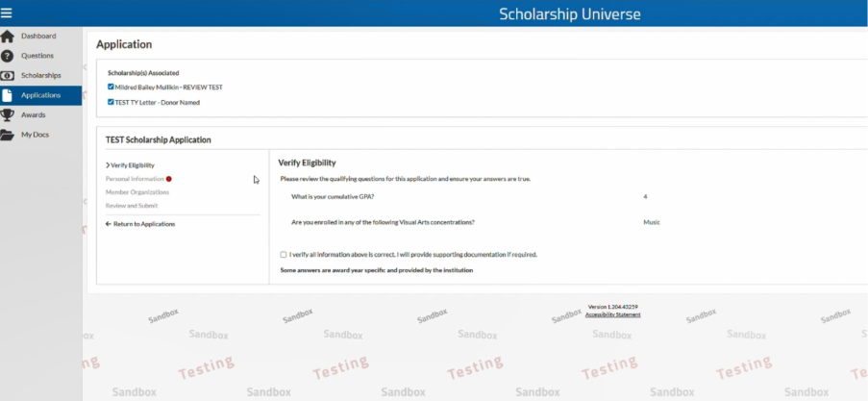Image resolution: width=868 pixels, height=401 pixels.
Task: Click the Applications document icon
Action: 7,95
